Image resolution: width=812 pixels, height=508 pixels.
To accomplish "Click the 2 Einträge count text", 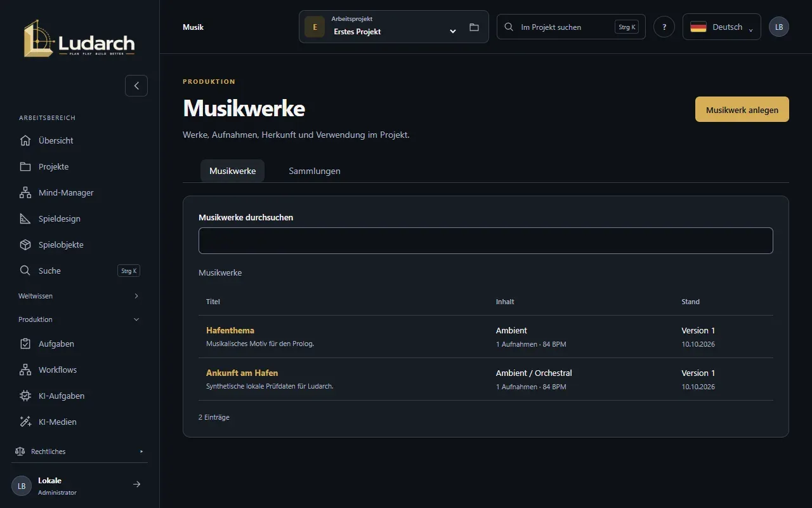I will [214, 417].
